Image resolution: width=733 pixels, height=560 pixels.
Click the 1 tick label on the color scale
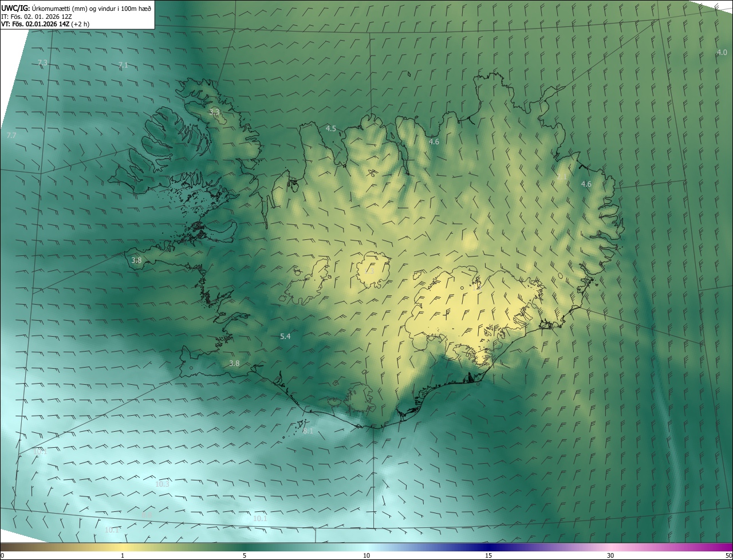tap(123, 556)
